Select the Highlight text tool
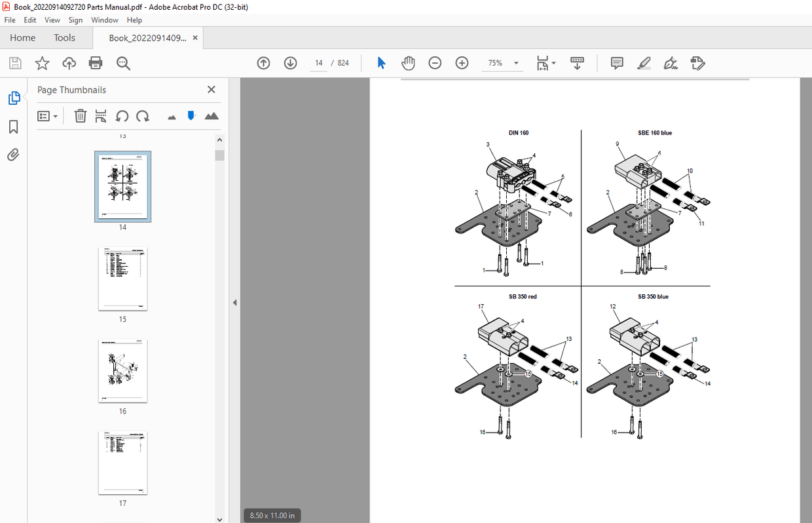 coord(644,63)
